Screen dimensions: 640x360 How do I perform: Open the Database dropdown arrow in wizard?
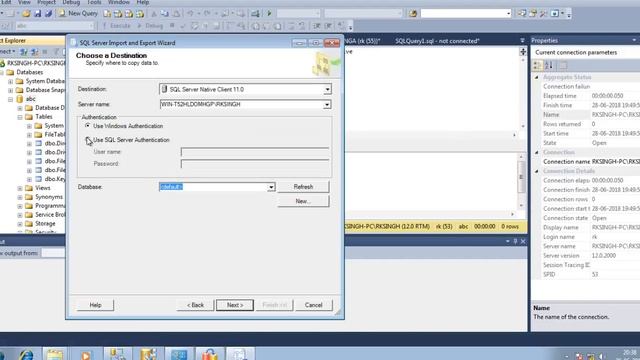[x=271, y=187]
